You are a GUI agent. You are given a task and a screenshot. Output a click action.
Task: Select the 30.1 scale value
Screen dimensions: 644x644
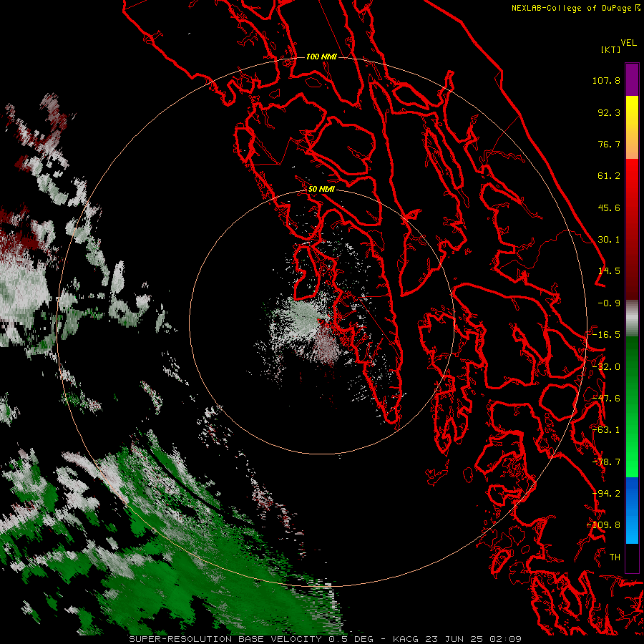[609, 240]
